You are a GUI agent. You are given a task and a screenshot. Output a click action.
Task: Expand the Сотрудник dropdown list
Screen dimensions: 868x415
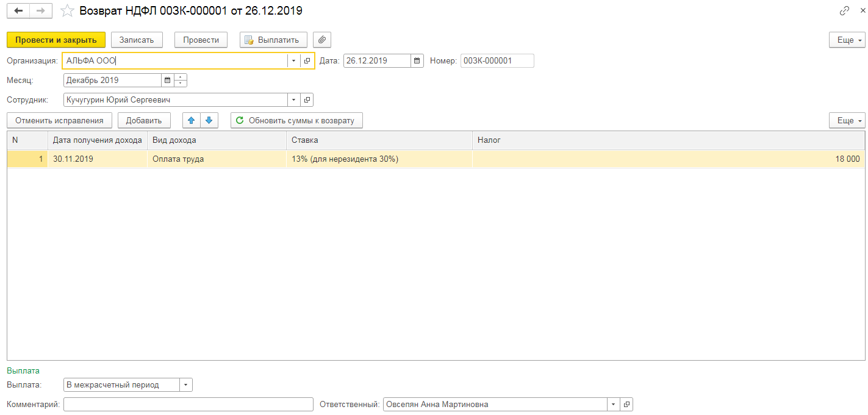[x=295, y=99]
